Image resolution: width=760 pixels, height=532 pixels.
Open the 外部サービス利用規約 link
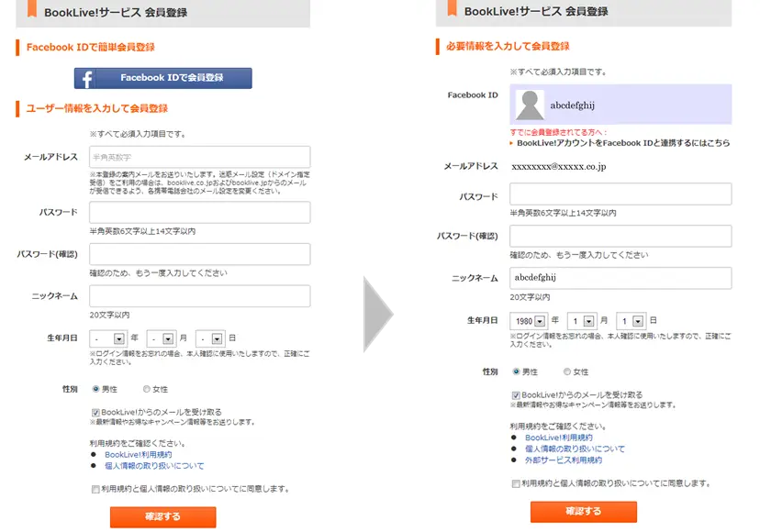pyautogui.click(x=564, y=460)
